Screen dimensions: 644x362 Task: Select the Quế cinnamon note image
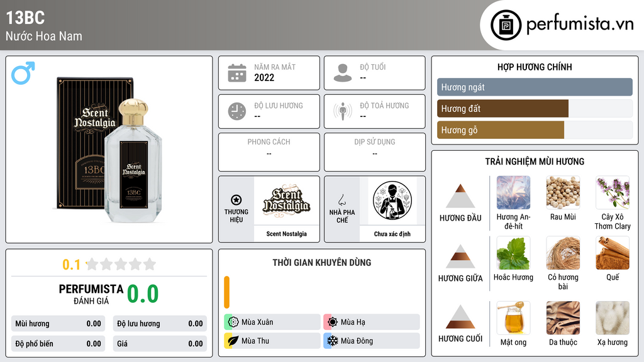point(613,253)
